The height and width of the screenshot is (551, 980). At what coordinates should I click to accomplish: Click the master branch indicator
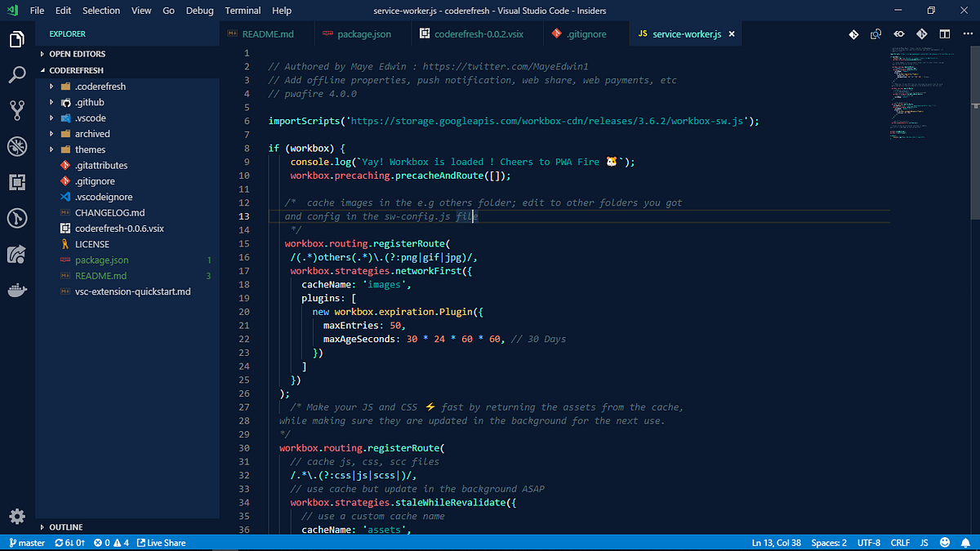point(26,542)
